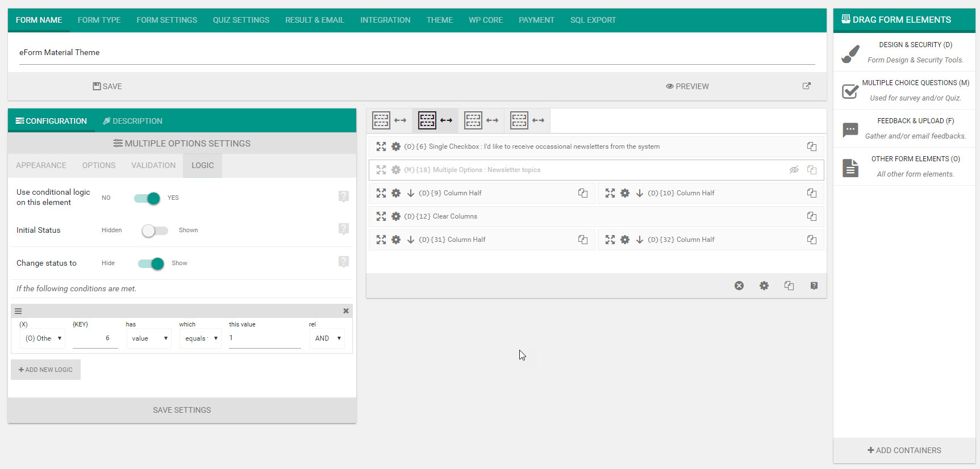Toggle Change status to Show switch
This screenshot has height=469, width=980.
coord(151,263)
